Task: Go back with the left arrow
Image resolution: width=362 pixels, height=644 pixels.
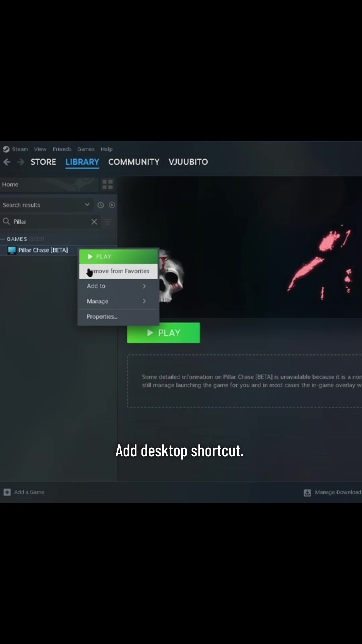Action: coord(7,162)
